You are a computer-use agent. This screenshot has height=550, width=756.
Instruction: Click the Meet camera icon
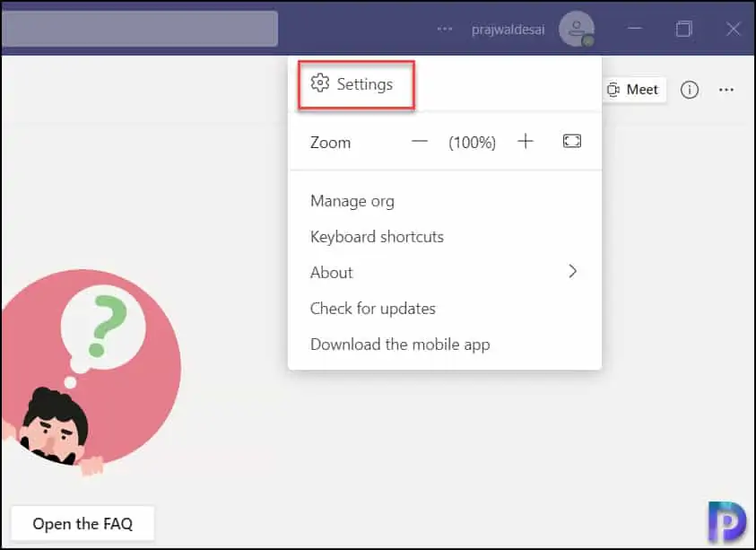pyautogui.click(x=614, y=90)
